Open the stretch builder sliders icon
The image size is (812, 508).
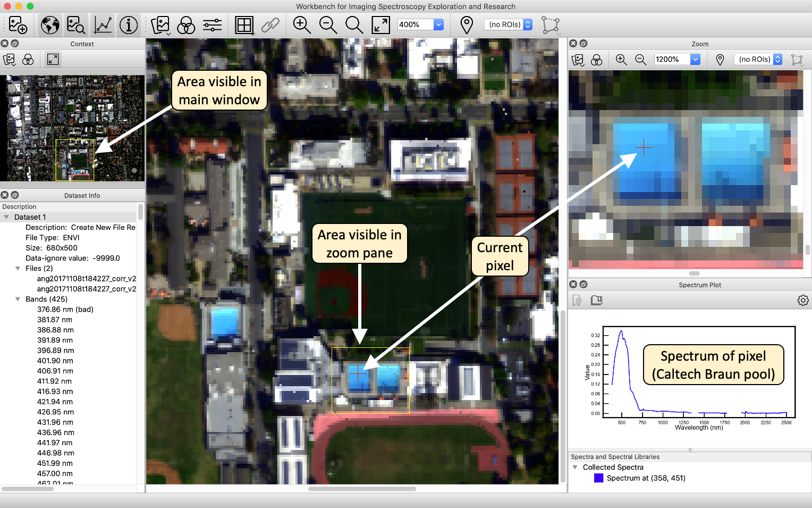(x=212, y=25)
